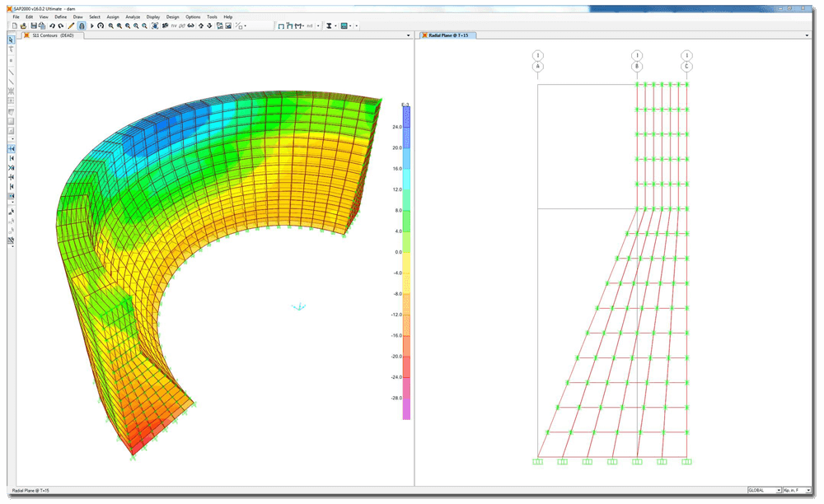This screenshot has width=824, height=504.
Task: Click the global axes symbol in 3D view
Action: coord(299,306)
